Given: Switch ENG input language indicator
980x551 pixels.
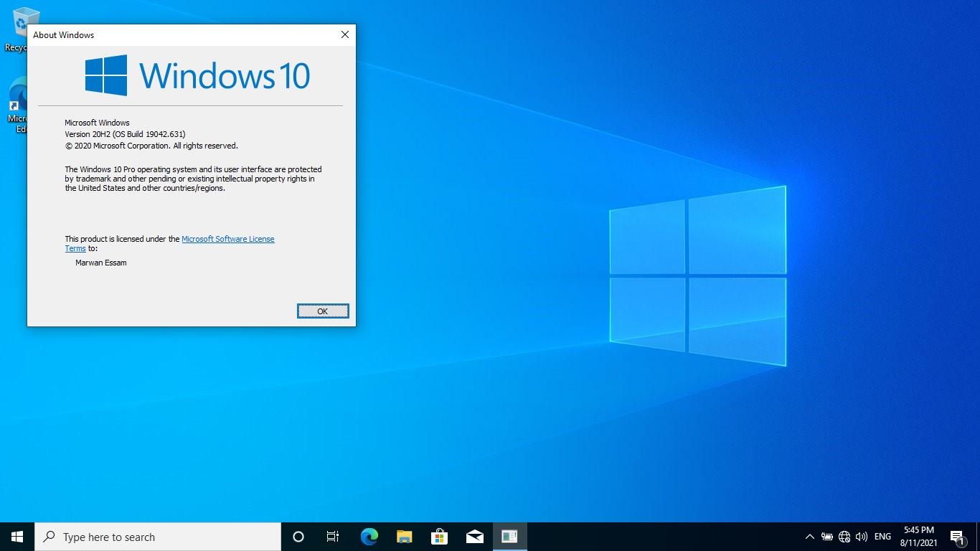Looking at the screenshot, I should 882,537.
